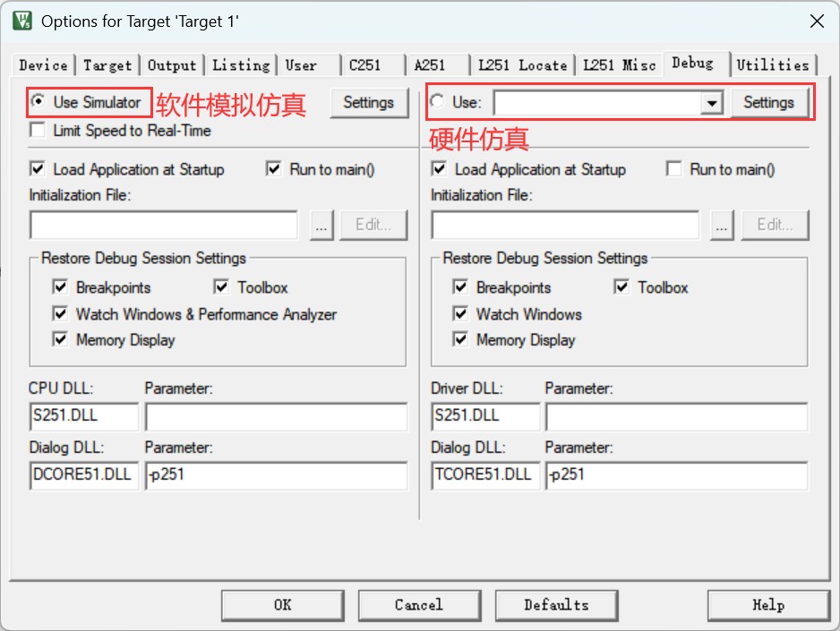This screenshot has height=631, width=840.
Task: Select the Use Simulator radio button
Action: (38, 100)
